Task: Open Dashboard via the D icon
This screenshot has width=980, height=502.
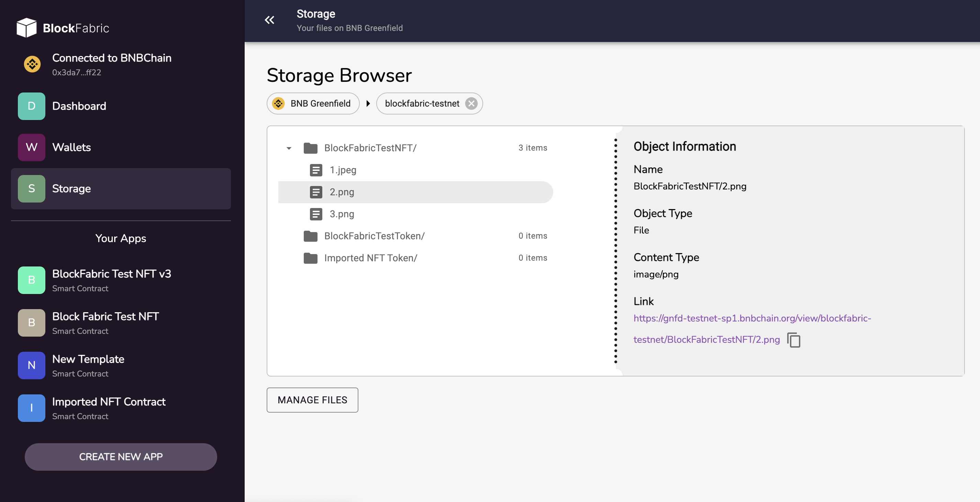Action: click(x=32, y=106)
